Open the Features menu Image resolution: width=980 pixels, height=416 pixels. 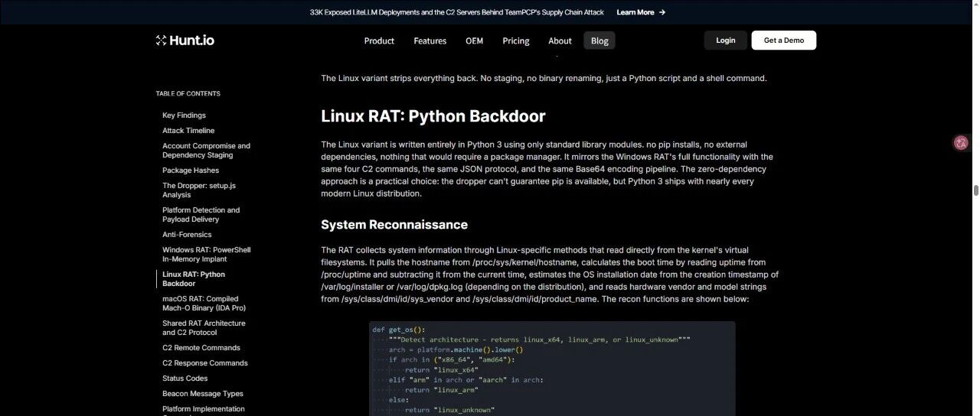(x=430, y=41)
